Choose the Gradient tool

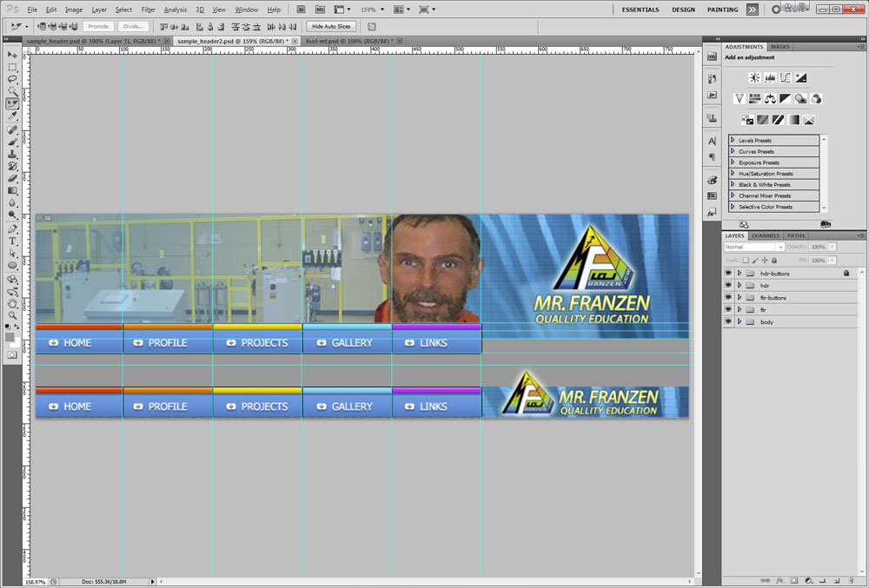12,190
